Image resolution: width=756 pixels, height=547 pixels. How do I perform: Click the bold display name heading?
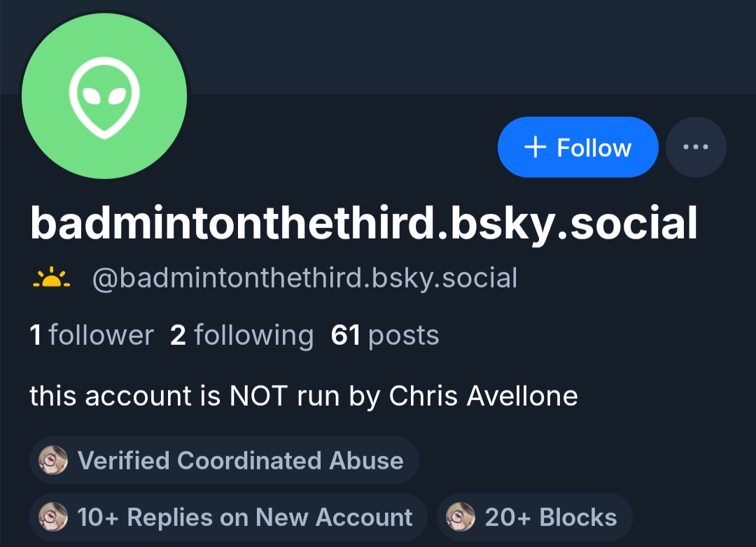tap(364, 223)
